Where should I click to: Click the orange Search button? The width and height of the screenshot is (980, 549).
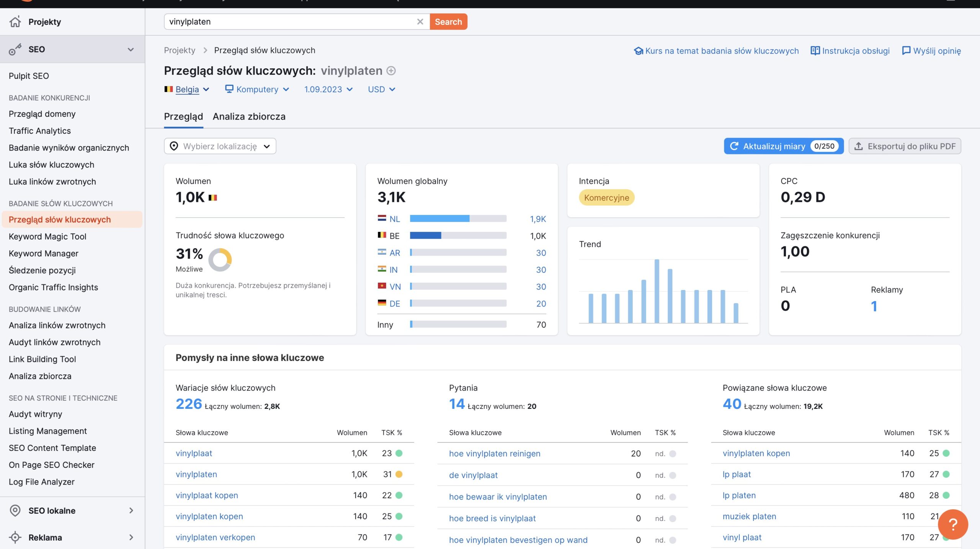[x=448, y=22]
